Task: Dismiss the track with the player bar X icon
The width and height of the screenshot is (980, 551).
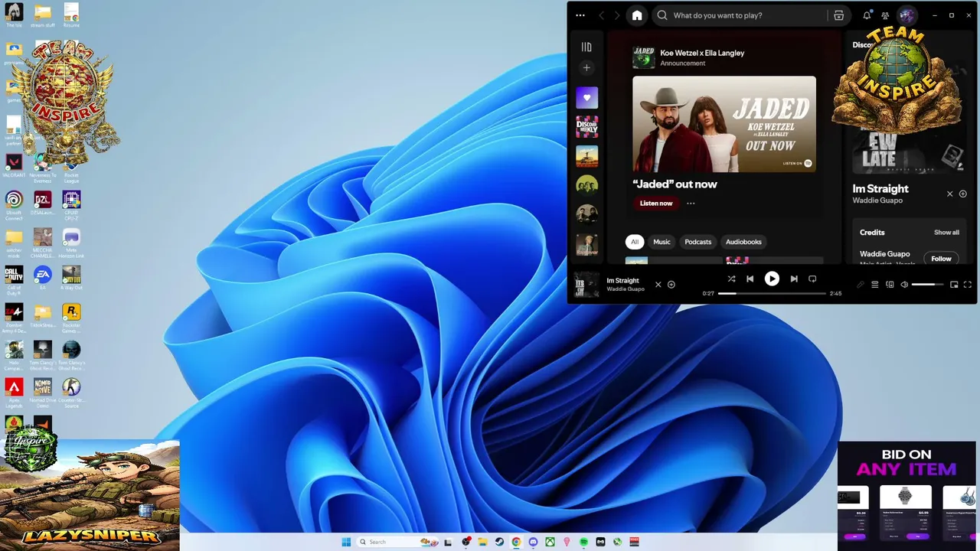Action: click(x=658, y=285)
